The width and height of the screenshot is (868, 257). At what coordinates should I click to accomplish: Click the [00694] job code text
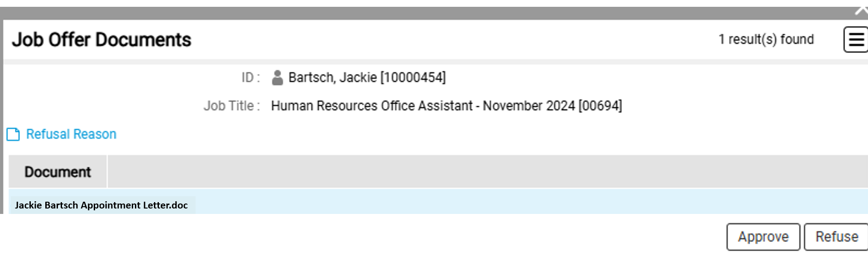point(600,106)
